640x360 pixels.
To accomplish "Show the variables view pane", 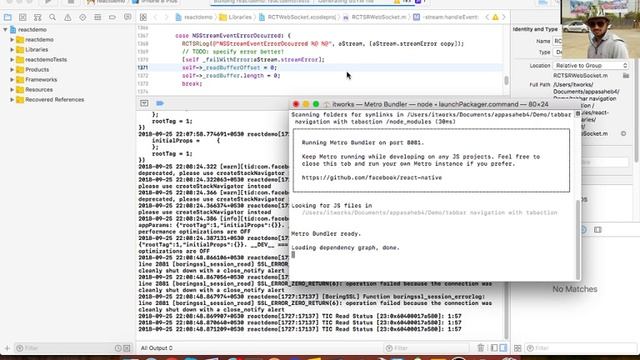I will click(494, 348).
